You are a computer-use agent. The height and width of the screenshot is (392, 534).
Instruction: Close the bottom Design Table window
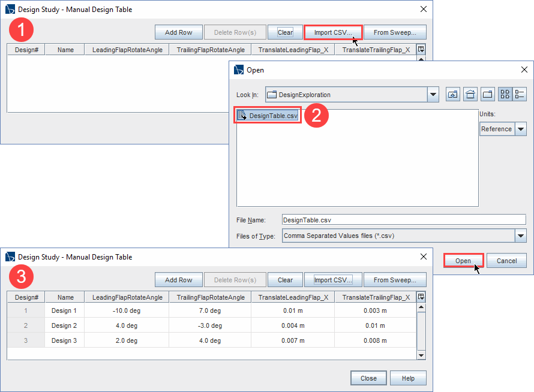(x=424, y=257)
